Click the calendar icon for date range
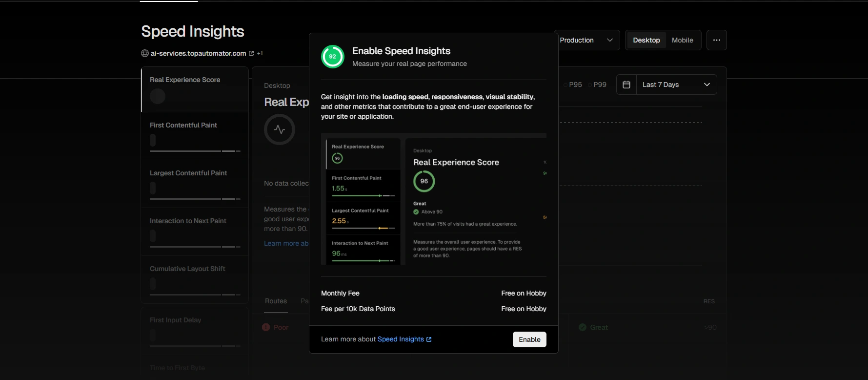The height and width of the screenshot is (380, 868). tap(626, 84)
